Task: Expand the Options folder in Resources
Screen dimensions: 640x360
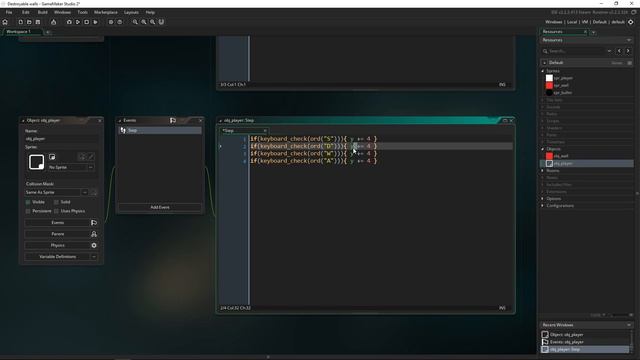Action: click(543, 199)
